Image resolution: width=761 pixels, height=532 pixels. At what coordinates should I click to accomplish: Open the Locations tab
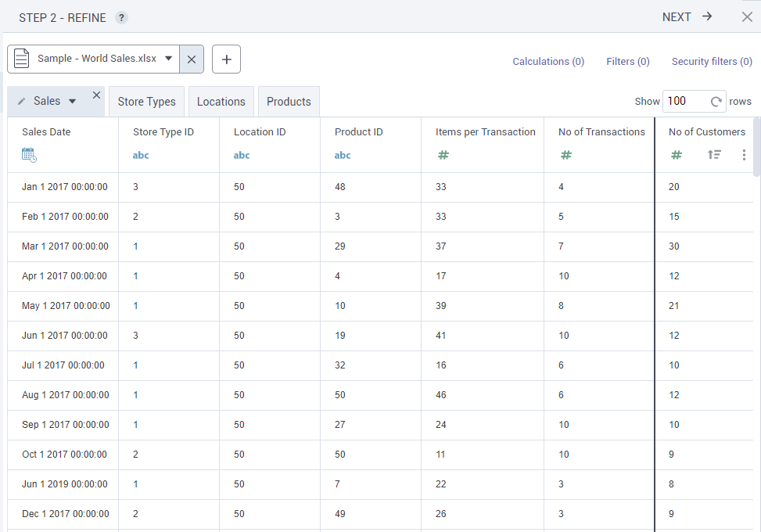click(221, 102)
